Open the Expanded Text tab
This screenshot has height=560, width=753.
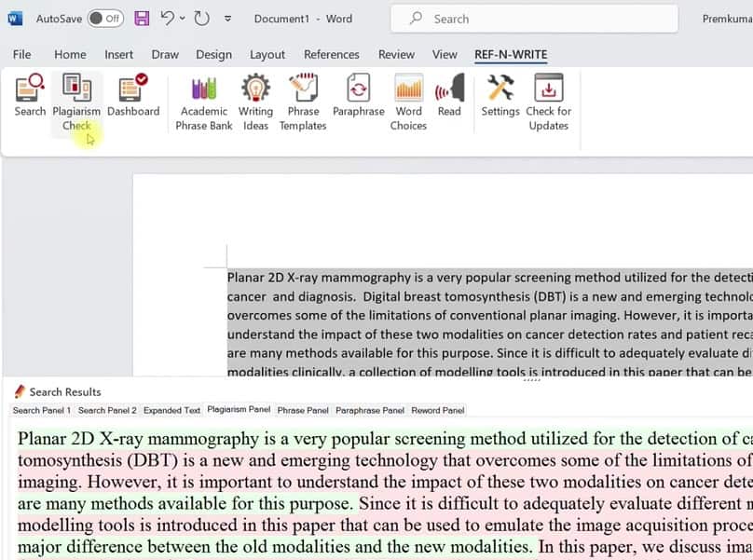pos(171,411)
